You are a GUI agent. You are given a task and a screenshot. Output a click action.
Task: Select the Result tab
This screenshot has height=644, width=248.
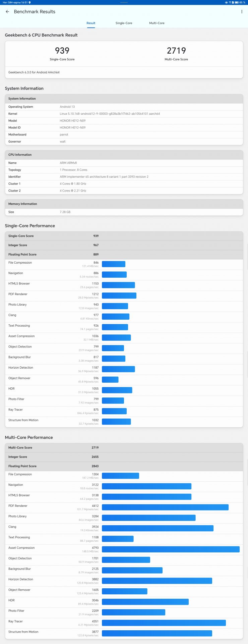coord(91,23)
